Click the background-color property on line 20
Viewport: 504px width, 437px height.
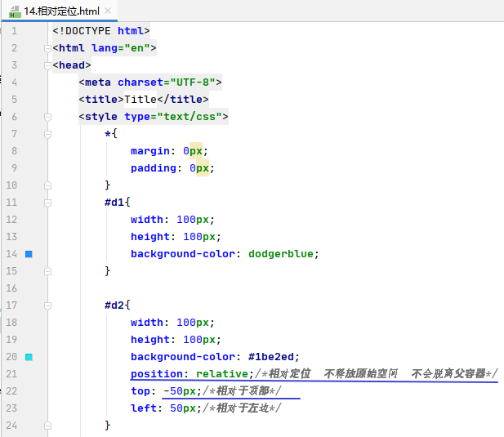(x=183, y=357)
